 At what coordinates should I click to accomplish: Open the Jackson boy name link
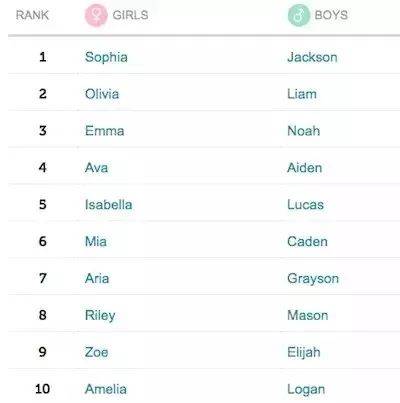(x=312, y=57)
